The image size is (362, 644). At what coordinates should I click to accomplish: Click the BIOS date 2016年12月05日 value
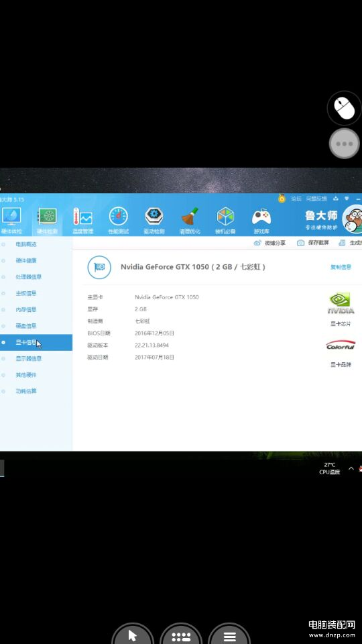[154, 333]
